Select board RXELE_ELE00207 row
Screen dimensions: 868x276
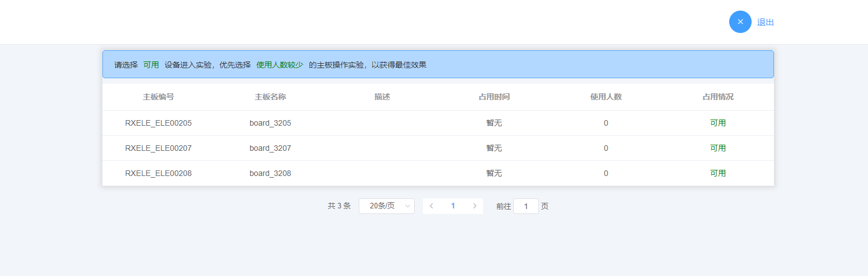click(158, 148)
